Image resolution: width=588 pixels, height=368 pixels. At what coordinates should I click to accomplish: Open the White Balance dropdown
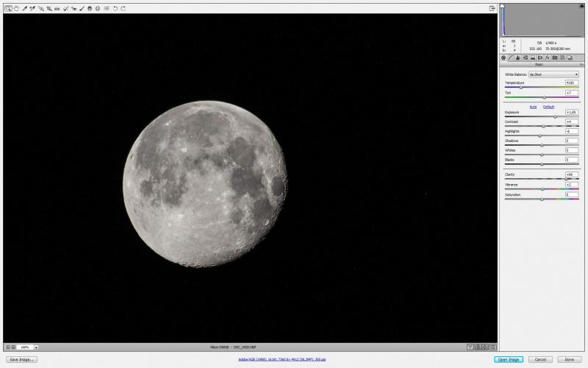[553, 74]
